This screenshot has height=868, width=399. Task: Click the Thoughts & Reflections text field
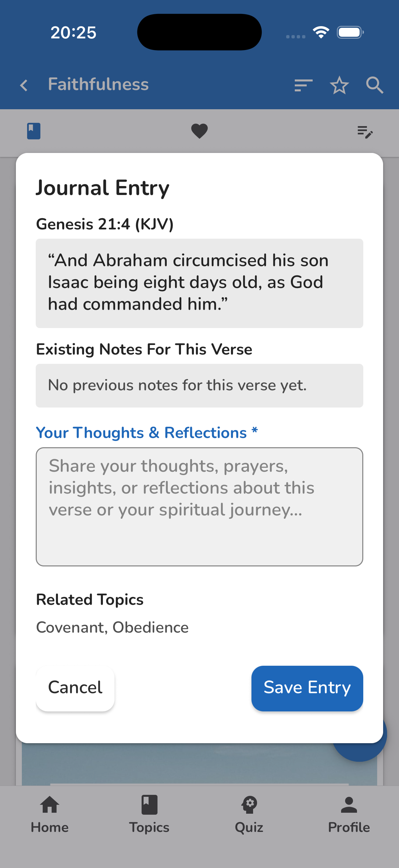199,507
